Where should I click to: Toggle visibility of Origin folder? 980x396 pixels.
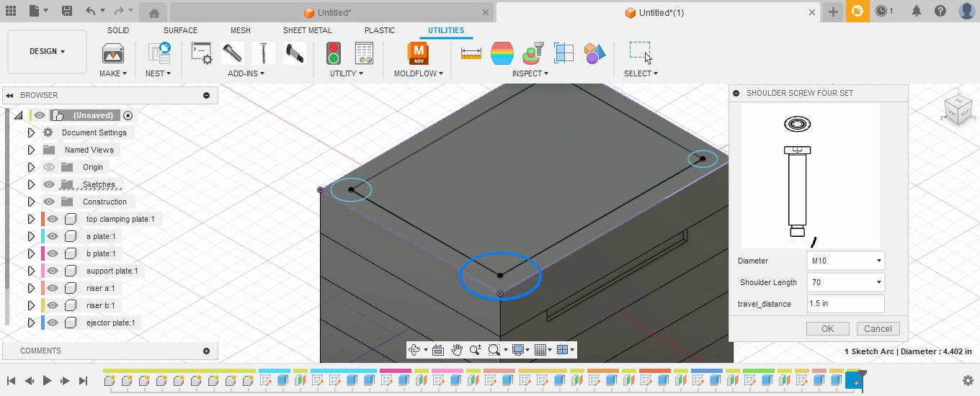49,167
